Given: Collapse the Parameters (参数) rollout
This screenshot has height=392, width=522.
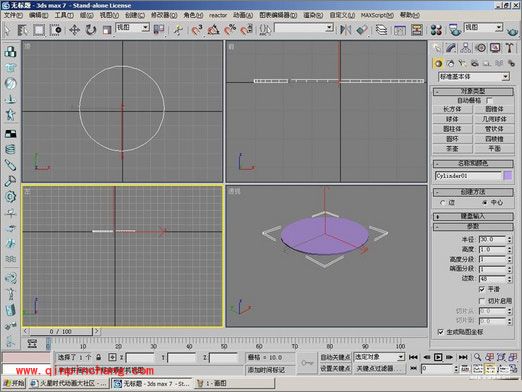Looking at the screenshot, I should tap(473, 226).
